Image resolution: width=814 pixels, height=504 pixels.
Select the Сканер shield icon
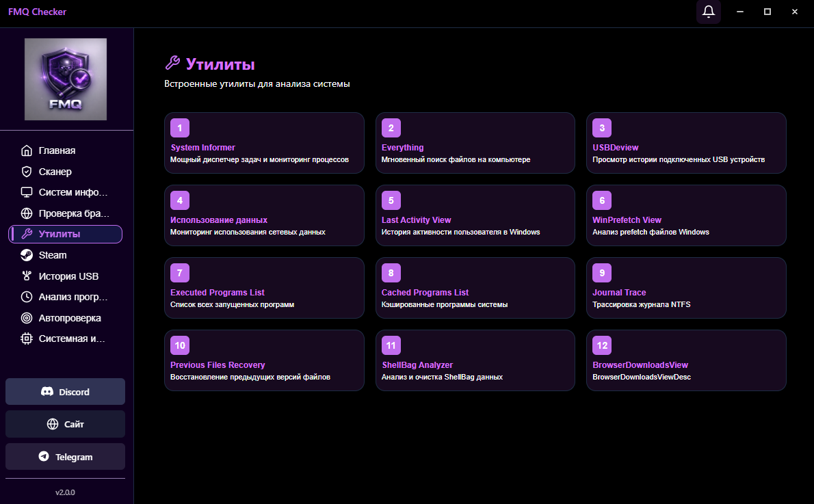point(27,172)
